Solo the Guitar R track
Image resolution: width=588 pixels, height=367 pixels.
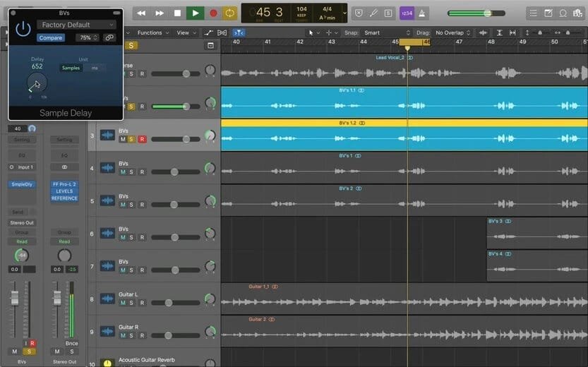(x=131, y=335)
